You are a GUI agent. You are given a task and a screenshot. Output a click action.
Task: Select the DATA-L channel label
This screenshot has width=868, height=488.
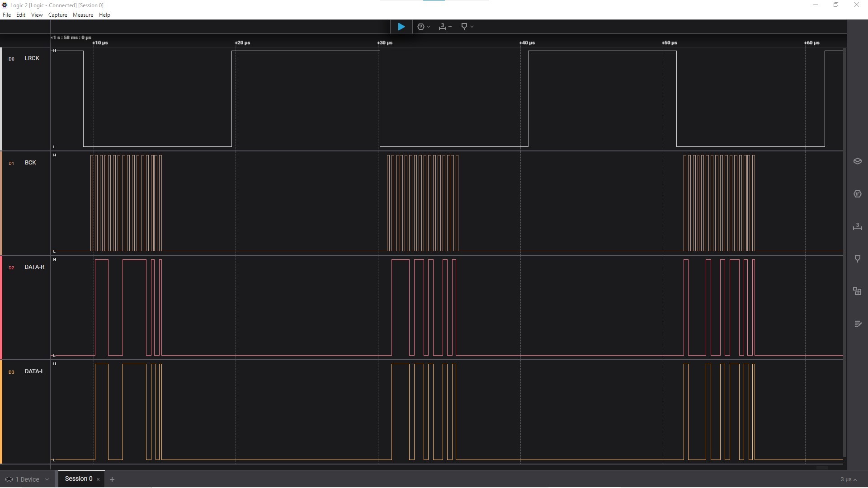pyautogui.click(x=34, y=371)
